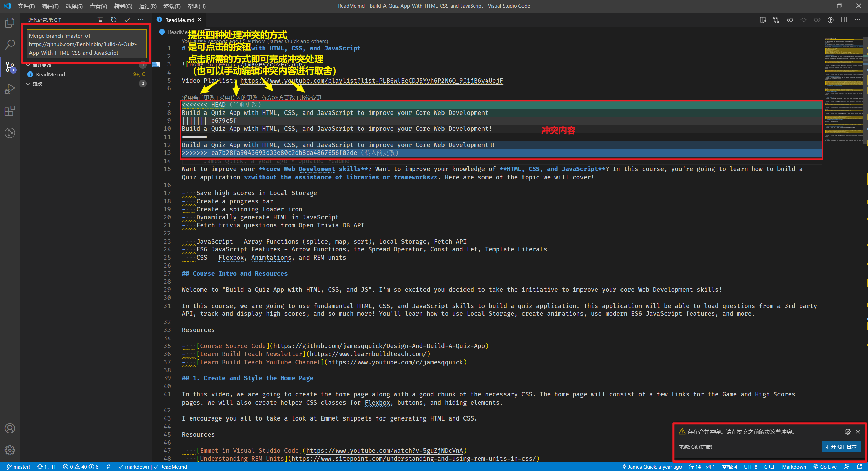Open 选择(S) menu
The image size is (868, 471).
(74, 6)
